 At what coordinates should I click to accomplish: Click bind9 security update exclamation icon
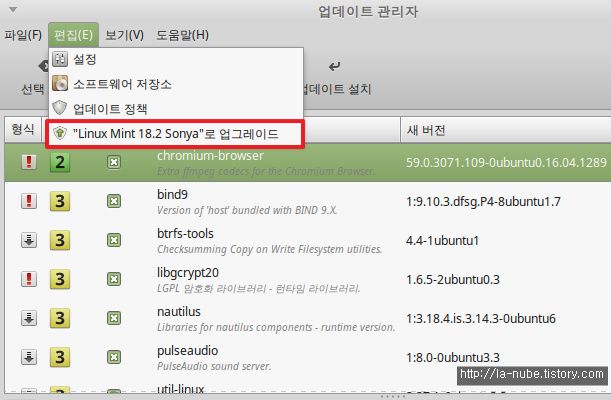tap(29, 201)
